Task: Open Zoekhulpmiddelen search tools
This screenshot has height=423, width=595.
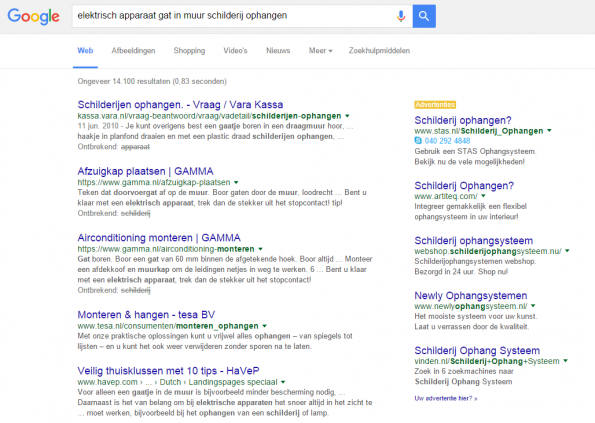Action: pos(379,50)
